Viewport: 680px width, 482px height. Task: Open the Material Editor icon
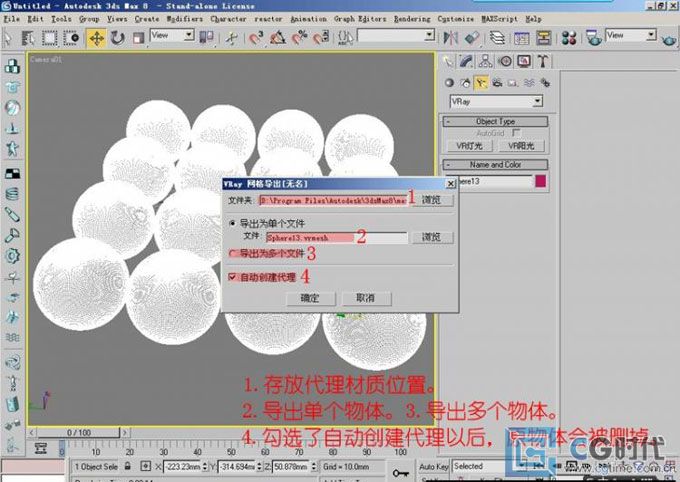(569, 38)
